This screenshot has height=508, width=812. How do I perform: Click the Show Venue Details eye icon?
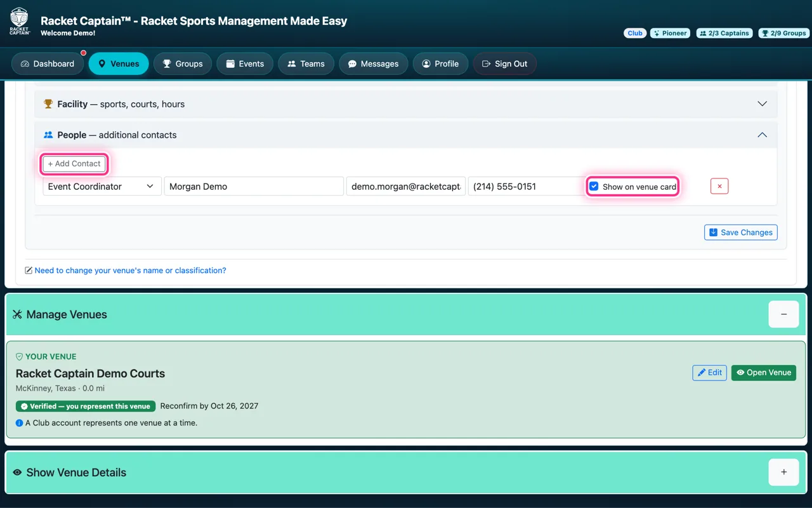17,472
